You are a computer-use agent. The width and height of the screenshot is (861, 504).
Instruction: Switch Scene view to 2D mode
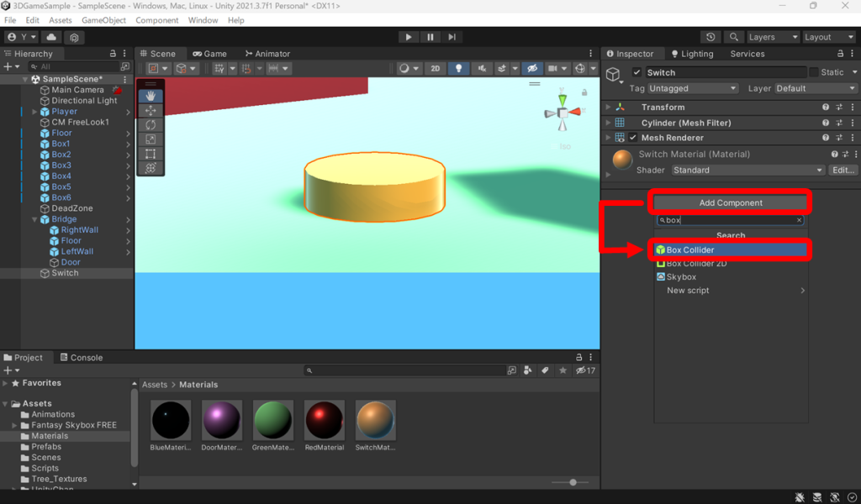436,69
